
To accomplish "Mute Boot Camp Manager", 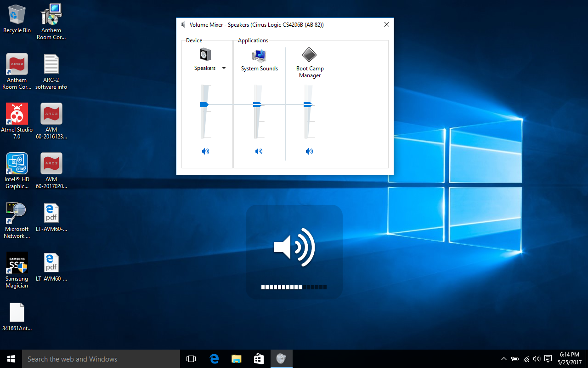I will click(x=310, y=151).
